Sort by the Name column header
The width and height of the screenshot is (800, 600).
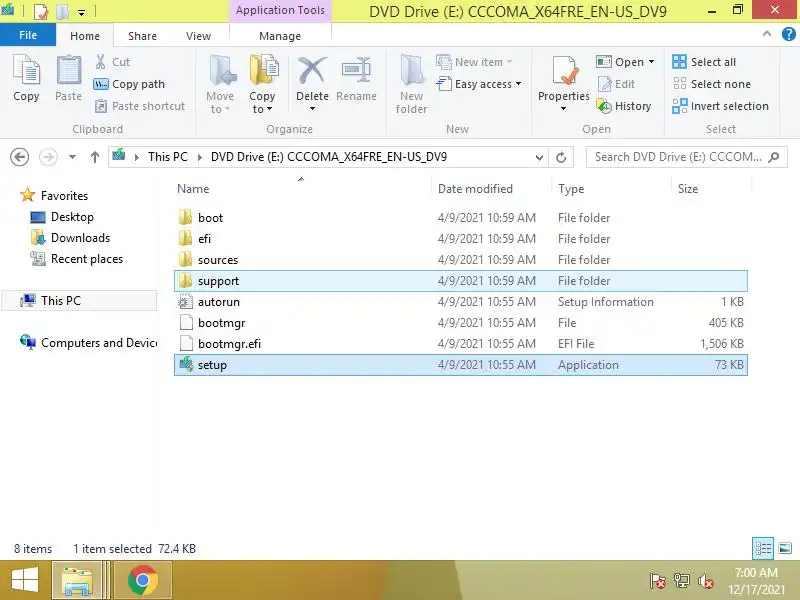coord(301,189)
